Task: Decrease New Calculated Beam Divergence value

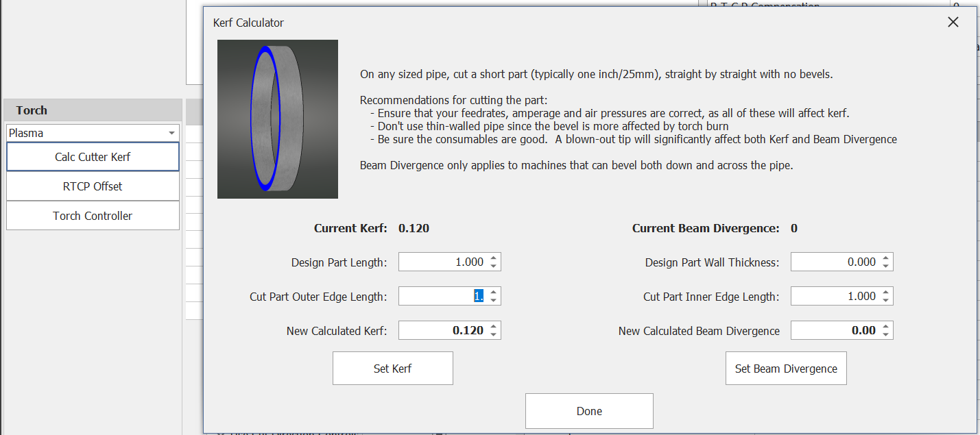Action: pos(886,334)
